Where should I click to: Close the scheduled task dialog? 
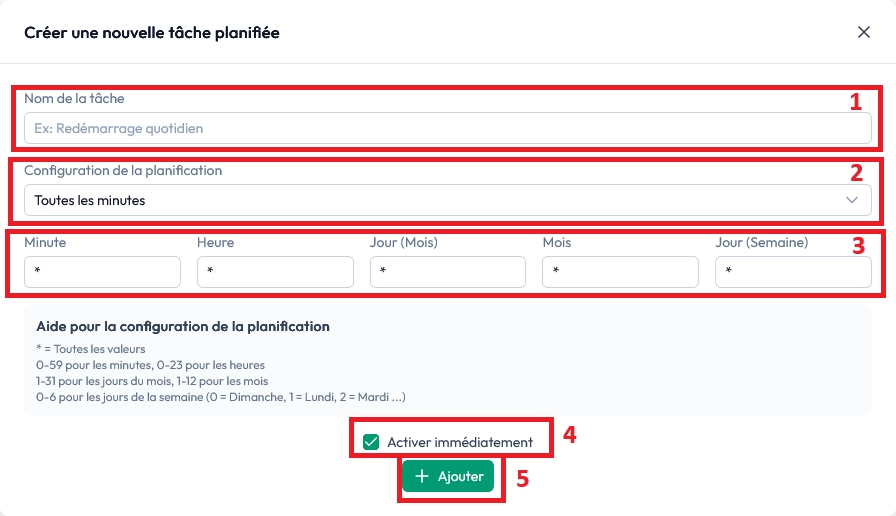[x=864, y=32]
